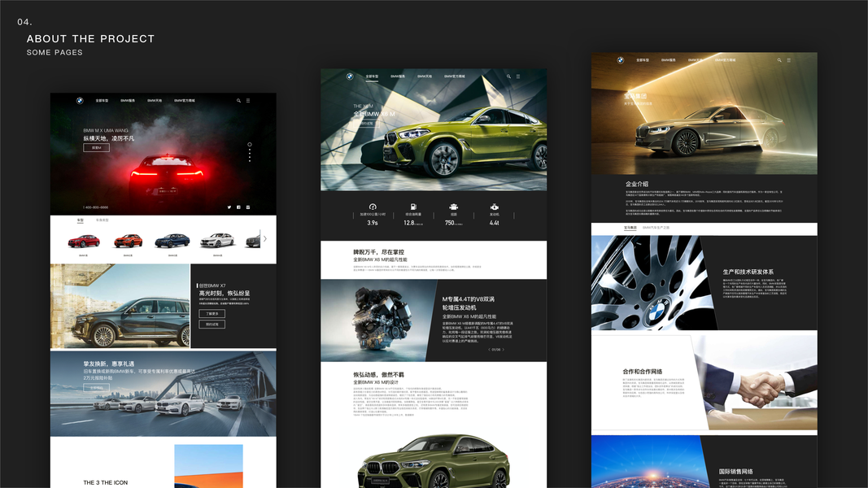Click BMW logo on 宝马集团 page
The height and width of the screenshot is (488, 868).
pos(621,60)
